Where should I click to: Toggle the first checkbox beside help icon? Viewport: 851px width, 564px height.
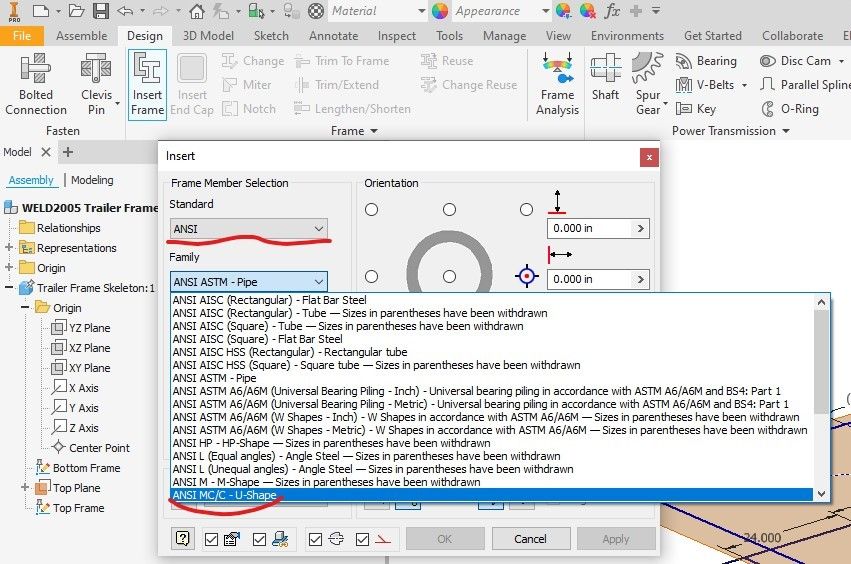[x=211, y=539]
